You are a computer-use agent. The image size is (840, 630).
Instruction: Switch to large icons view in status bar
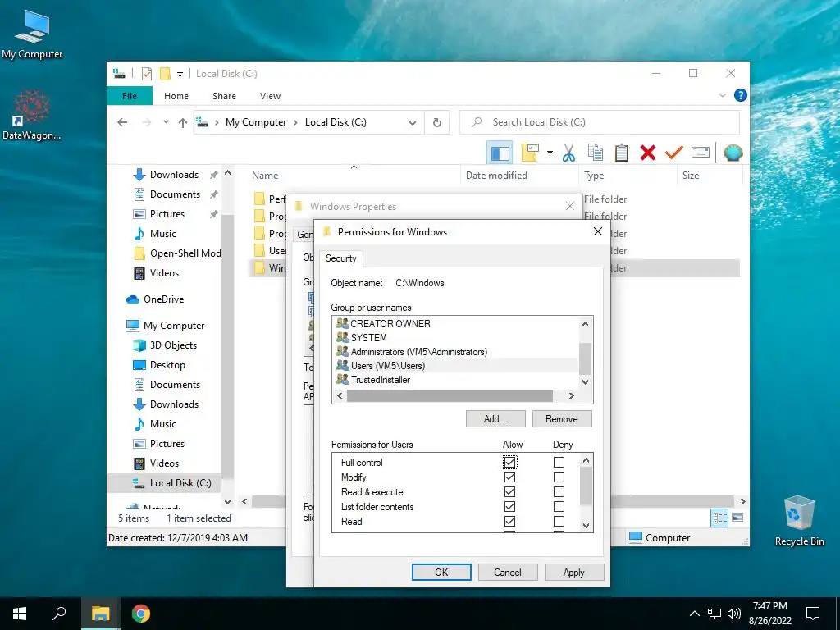point(737,518)
